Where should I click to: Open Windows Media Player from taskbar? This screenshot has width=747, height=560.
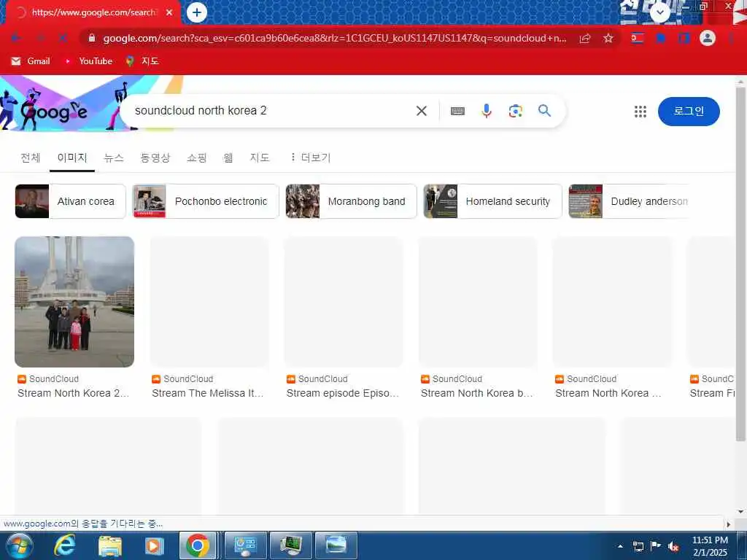tap(154, 545)
